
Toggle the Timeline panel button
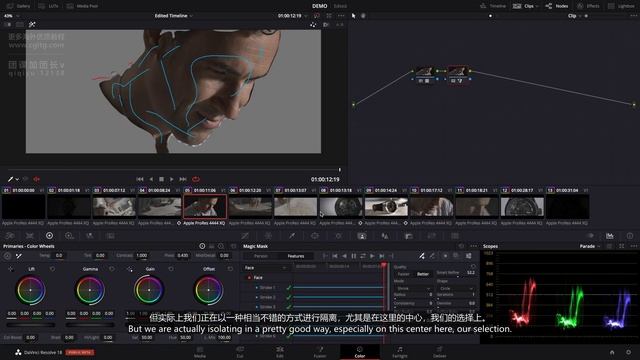tap(493, 6)
